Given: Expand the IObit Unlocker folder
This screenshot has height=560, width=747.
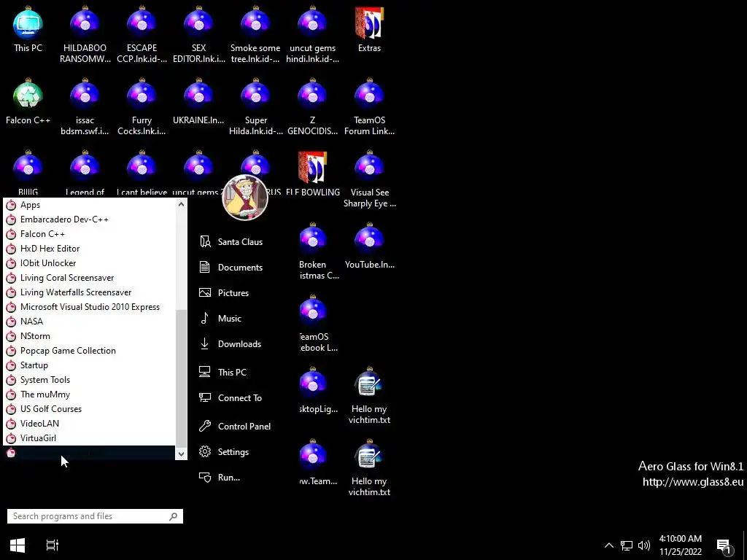Looking at the screenshot, I should [89, 262].
